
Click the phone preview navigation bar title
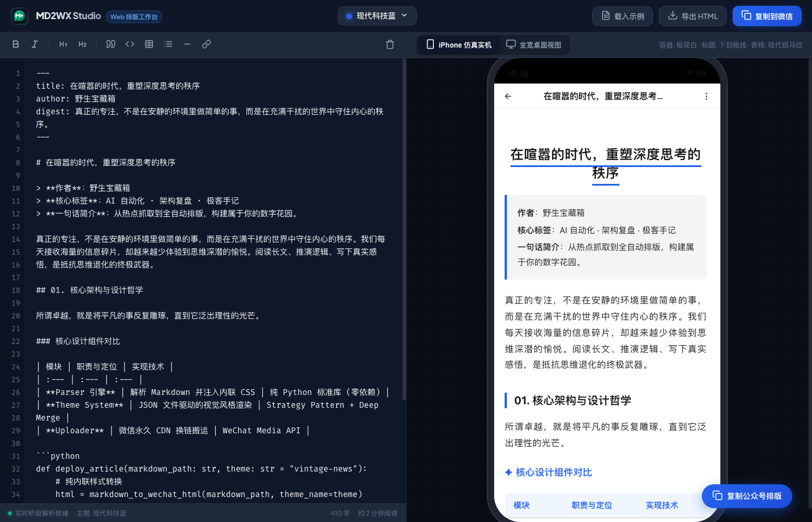tap(603, 96)
